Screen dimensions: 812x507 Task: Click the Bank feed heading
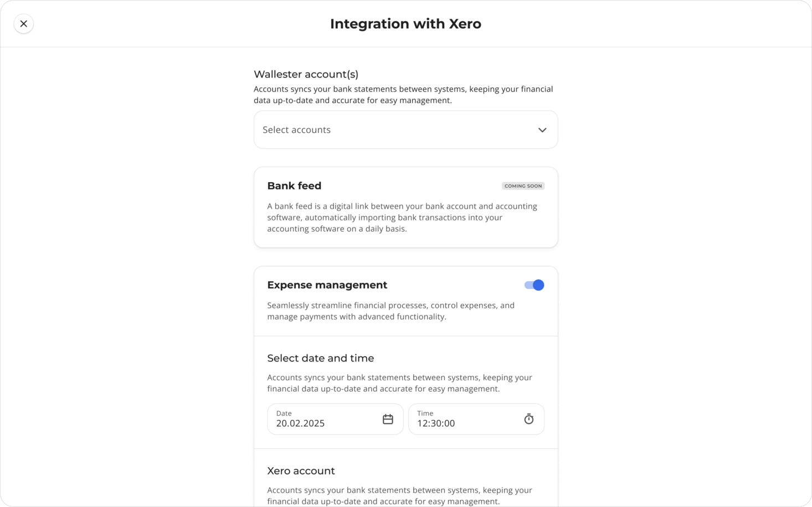coord(294,186)
